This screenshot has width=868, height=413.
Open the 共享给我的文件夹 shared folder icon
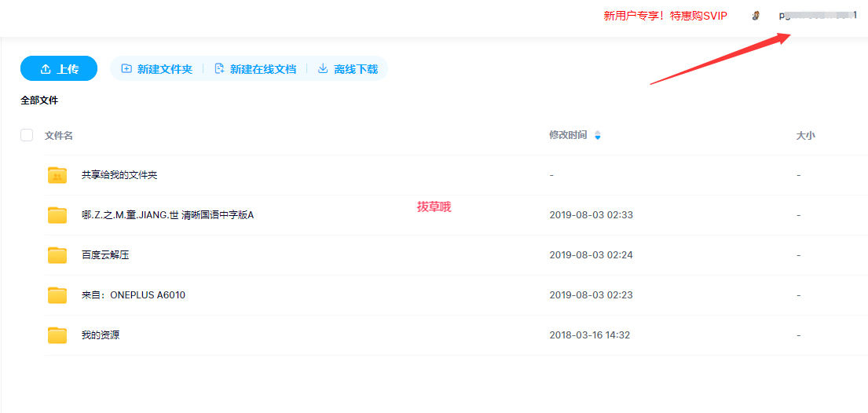(57, 175)
